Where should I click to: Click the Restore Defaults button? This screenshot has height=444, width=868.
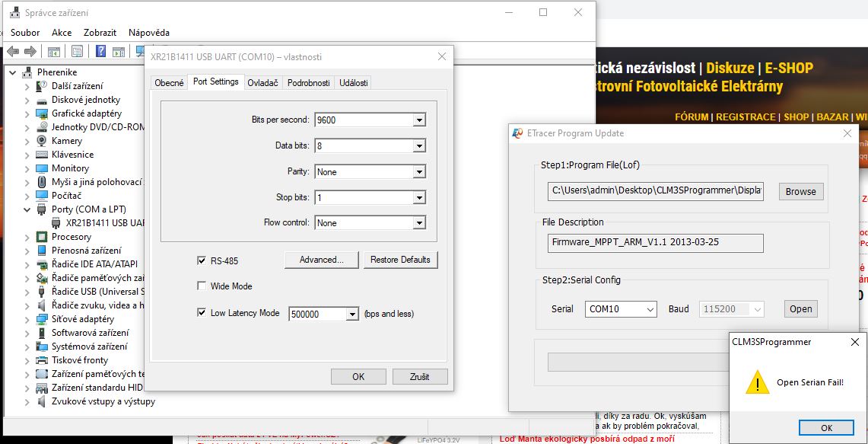point(400,260)
